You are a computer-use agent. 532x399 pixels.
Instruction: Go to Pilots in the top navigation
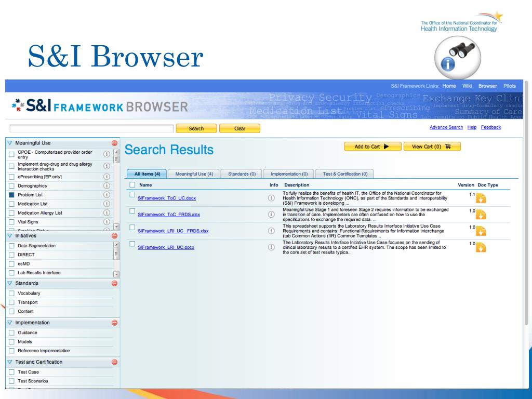(509, 86)
